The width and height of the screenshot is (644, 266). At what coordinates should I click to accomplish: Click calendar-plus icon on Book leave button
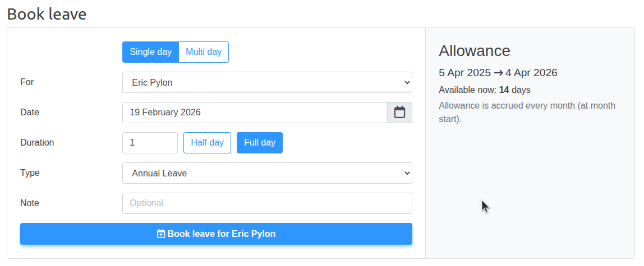point(161,234)
